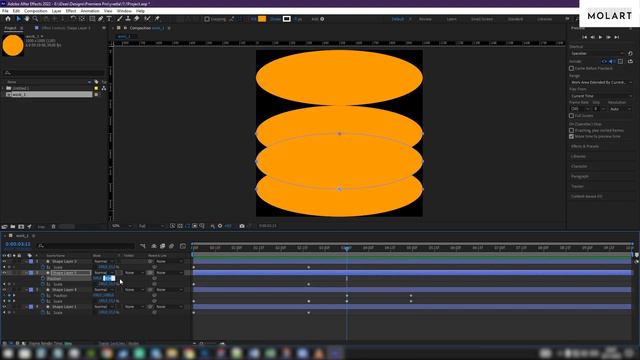This screenshot has height=360, width=640.
Task: Select the Zoom magnifier tool
Action: 36,19
